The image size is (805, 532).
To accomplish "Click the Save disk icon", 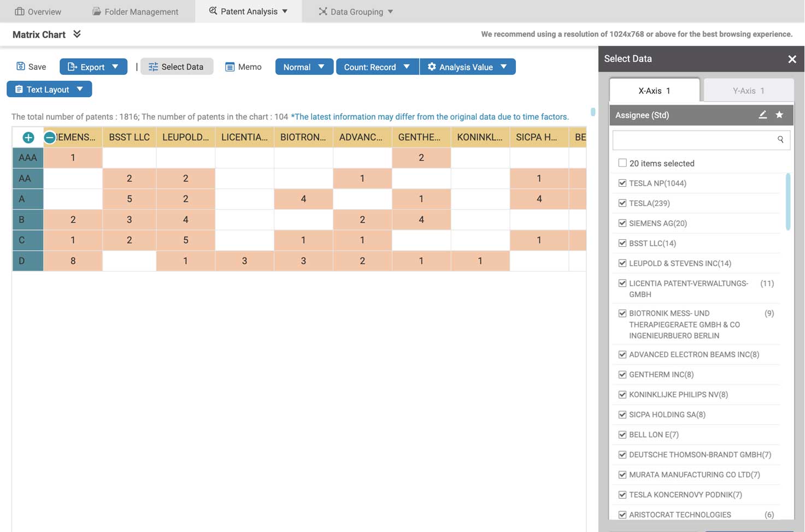I will click(21, 66).
